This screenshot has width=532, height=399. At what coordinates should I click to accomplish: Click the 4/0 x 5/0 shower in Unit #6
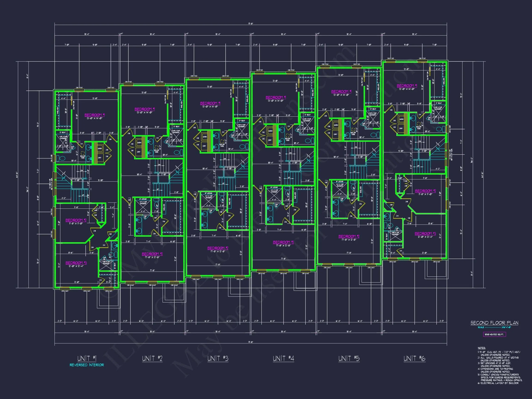pyautogui.click(x=438, y=113)
